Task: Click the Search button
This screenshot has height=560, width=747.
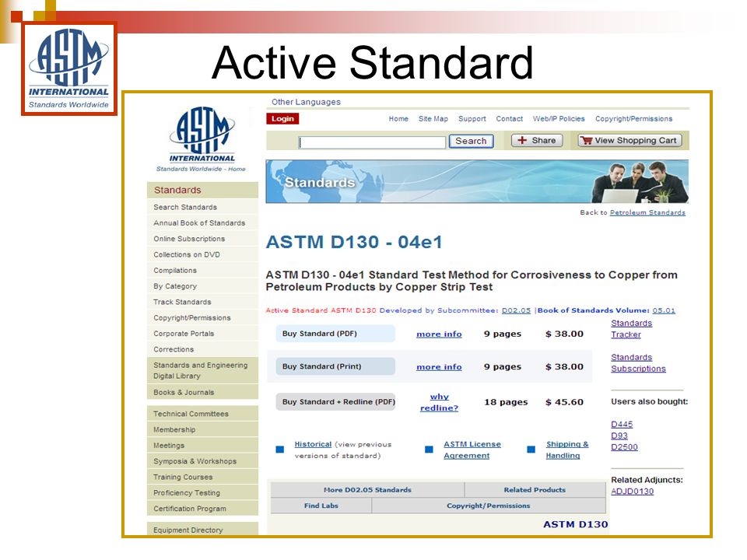Action: coord(471,141)
